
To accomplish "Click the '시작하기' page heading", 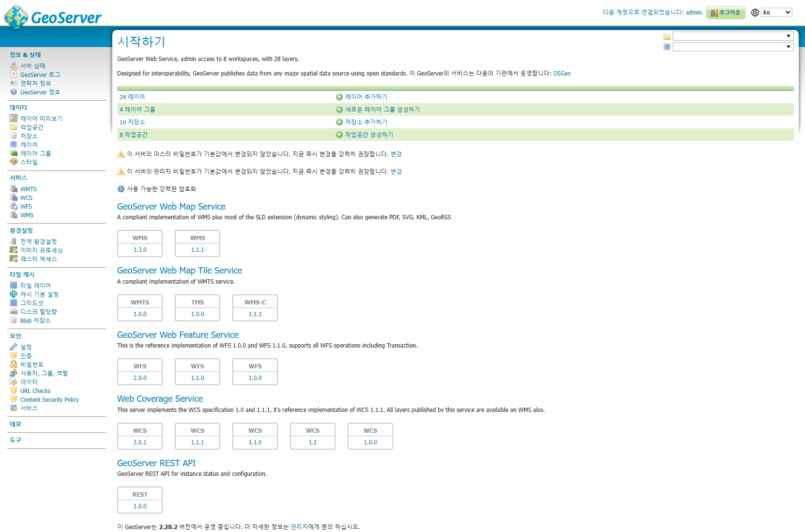I will coord(141,42).
